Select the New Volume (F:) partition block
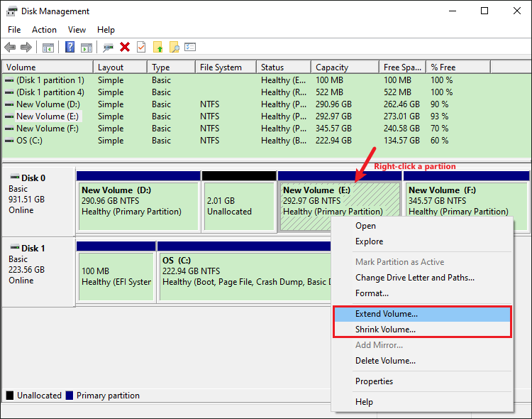The height and width of the screenshot is (419, 532). [466, 201]
